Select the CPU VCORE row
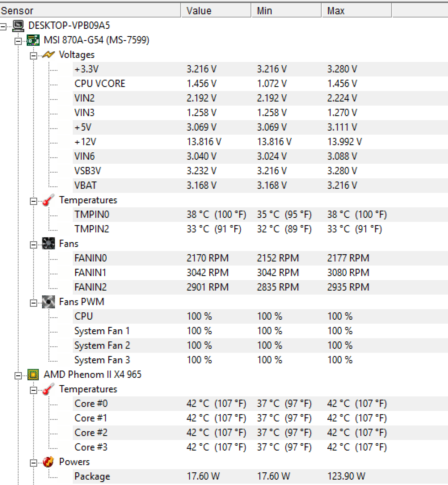 click(260, 84)
